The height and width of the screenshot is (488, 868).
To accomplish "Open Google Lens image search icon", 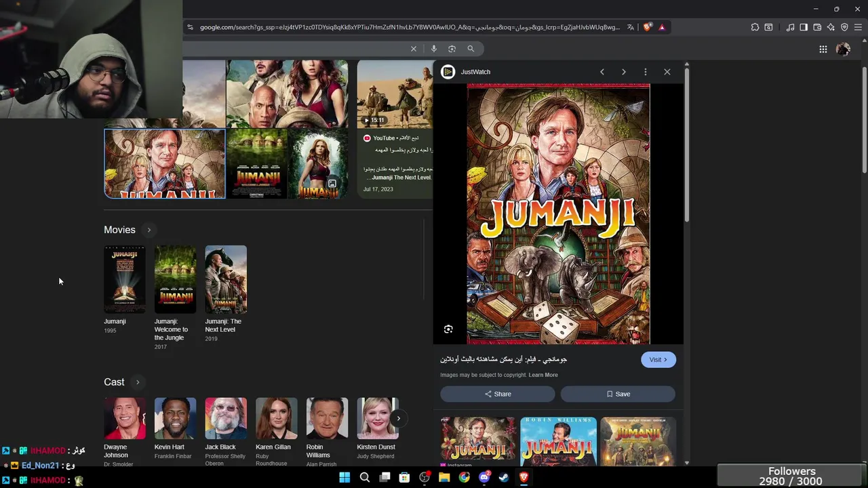I will tap(452, 49).
